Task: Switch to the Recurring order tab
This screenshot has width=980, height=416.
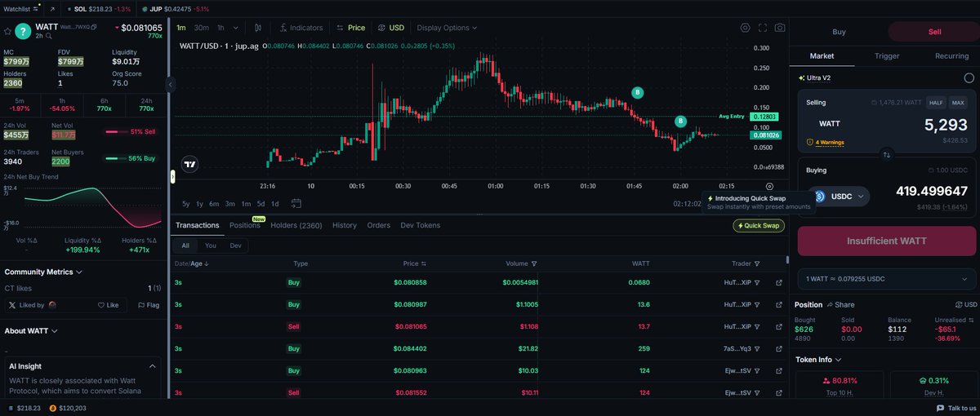Action: pyautogui.click(x=951, y=56)
